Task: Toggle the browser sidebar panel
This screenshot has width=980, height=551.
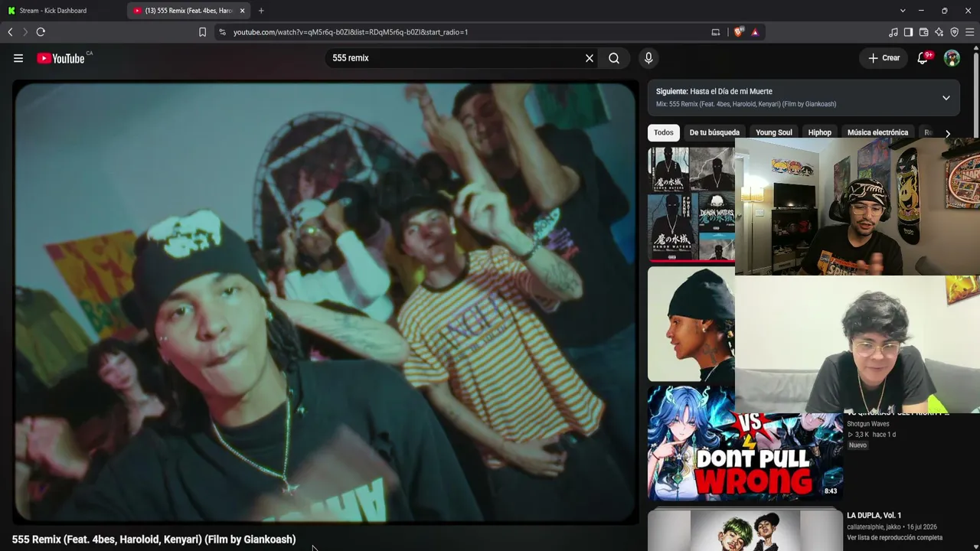Action: coord(908,32)
